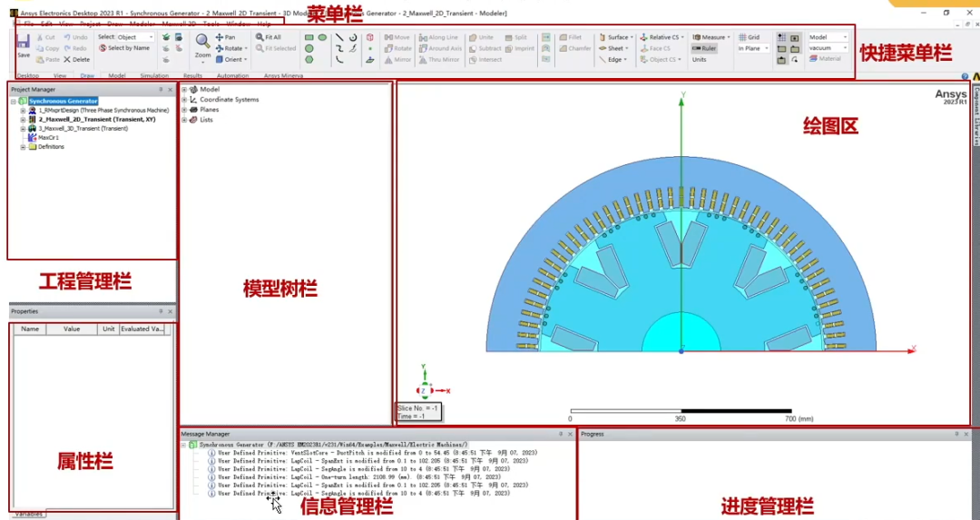Activate the Pan tool
980x520 pixels.
[x=226, y=37]
